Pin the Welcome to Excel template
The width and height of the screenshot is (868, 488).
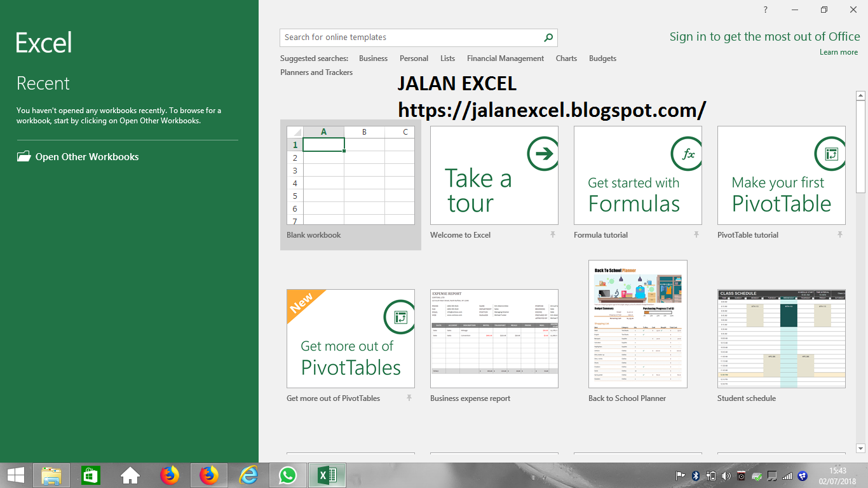pyautogui.click(x=552, y=235)
